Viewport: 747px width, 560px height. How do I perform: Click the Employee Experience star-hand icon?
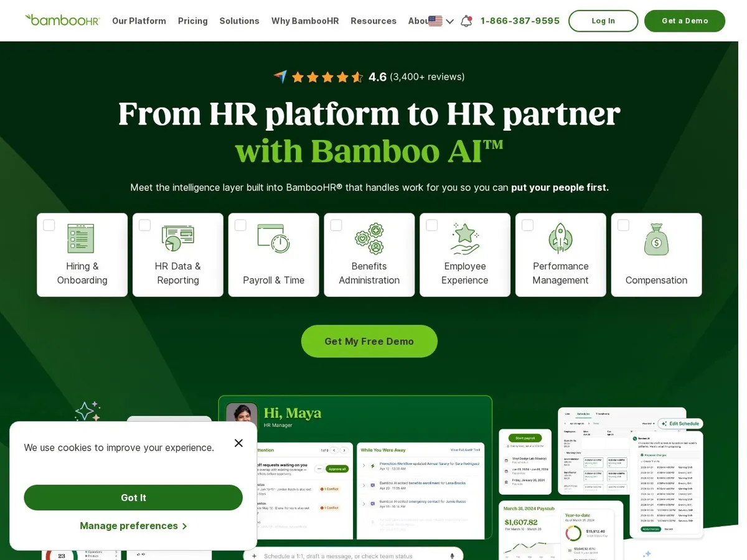pyautogui.click(x=465, y=239)
